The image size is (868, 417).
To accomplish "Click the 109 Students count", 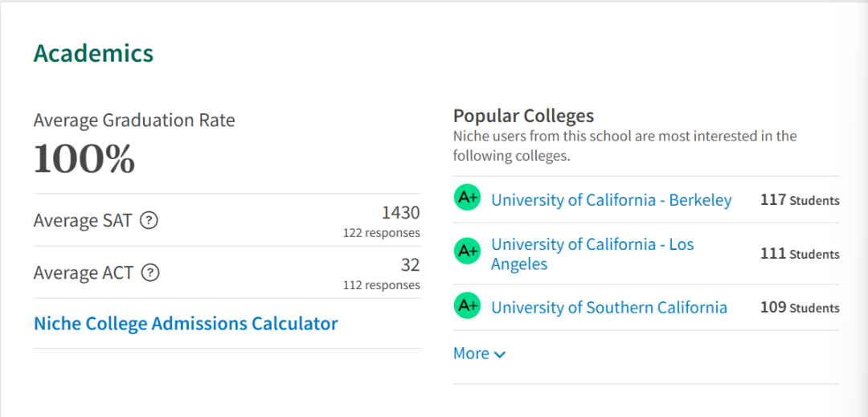I will point(800,307).
